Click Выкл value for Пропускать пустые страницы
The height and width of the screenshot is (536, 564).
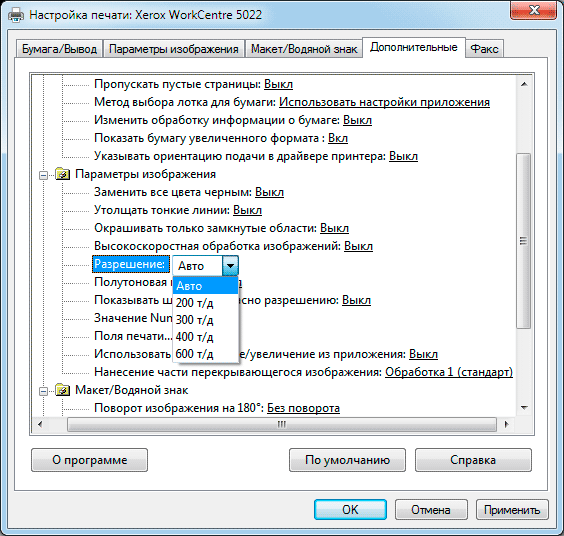[x=278, y=84]
